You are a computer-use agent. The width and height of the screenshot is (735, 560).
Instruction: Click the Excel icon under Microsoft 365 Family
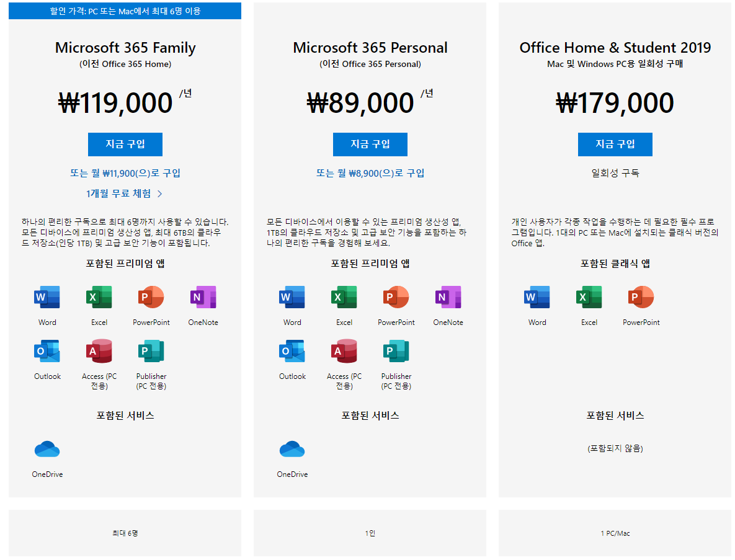(99, 296)
